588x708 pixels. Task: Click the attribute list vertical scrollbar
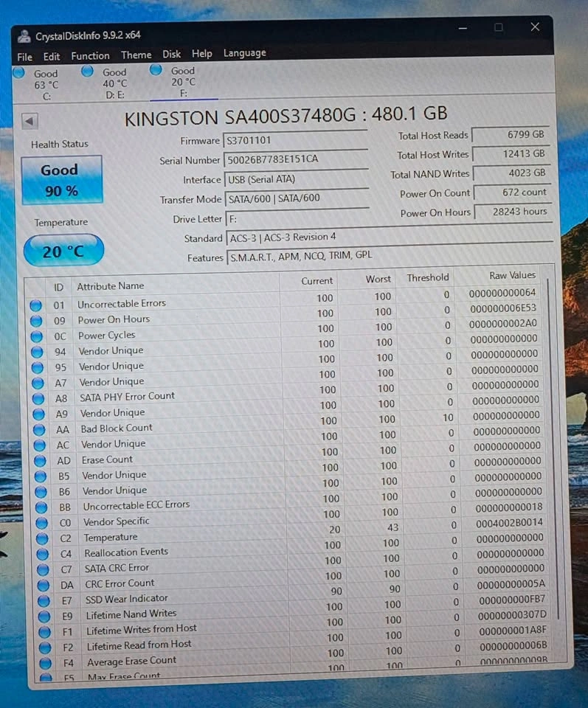(x=553, y=449)
